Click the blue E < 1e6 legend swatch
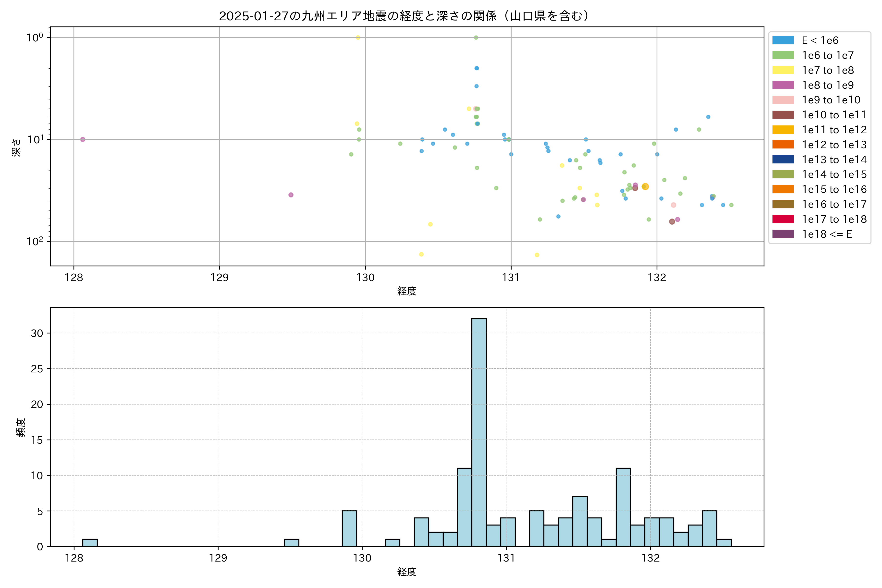This screenshot has height=588, width=882. 783,40
